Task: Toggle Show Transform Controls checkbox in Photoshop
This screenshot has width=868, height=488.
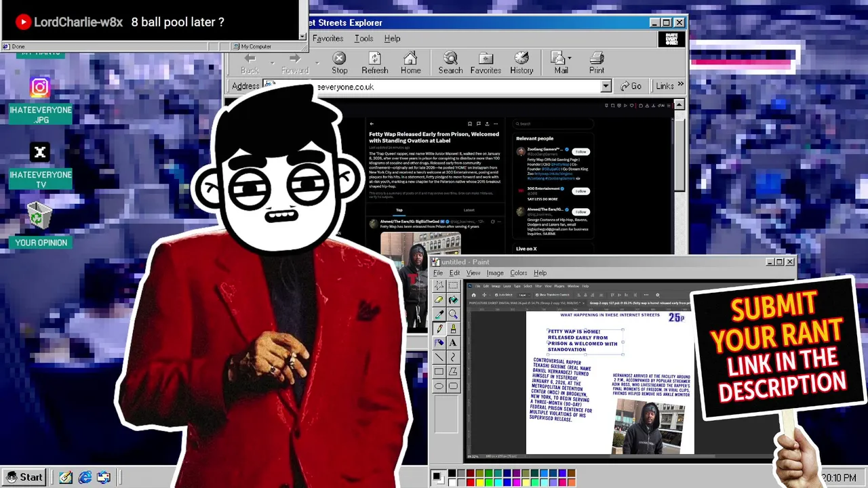Action: (x=537, y=295)
